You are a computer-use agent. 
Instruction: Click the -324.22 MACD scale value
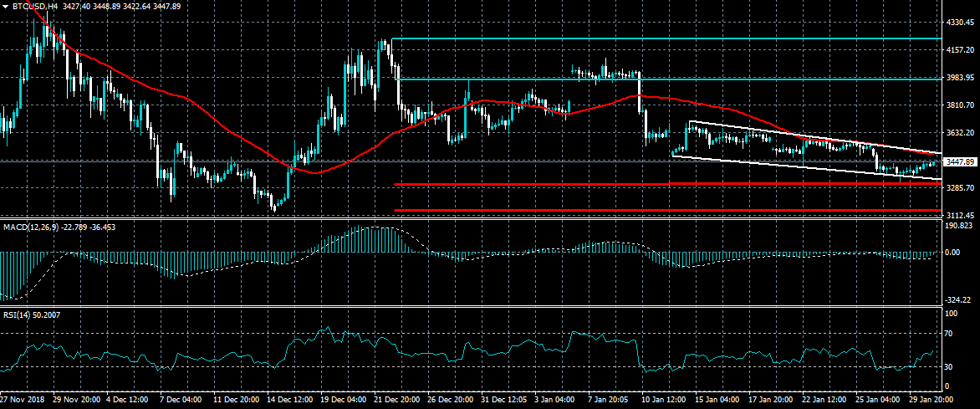tap(959, 300)
